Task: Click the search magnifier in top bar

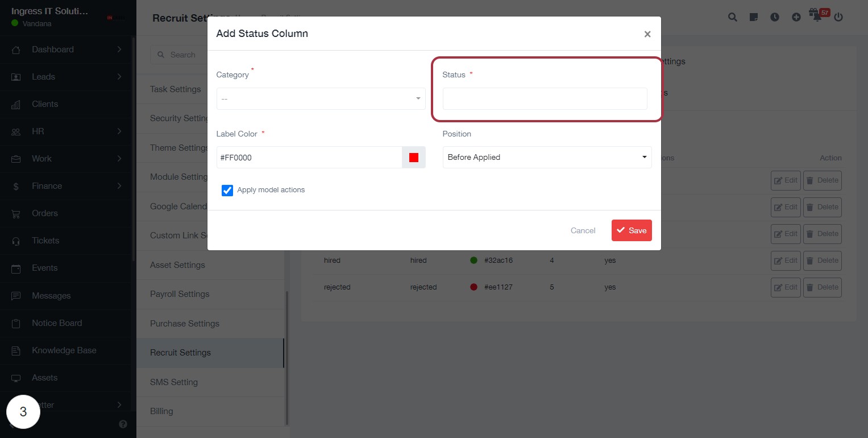Action: pos(733,17)
